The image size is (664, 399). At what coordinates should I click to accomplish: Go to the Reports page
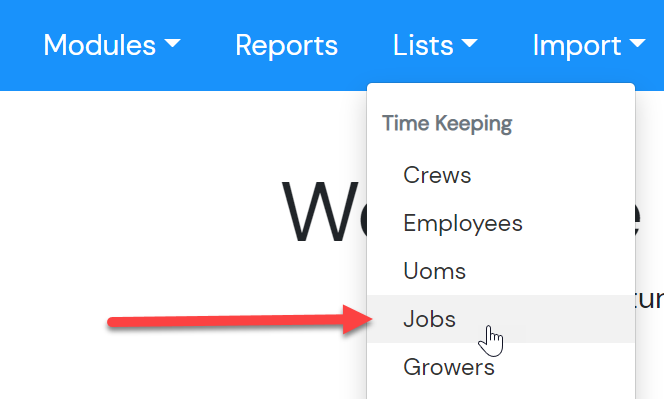[286, 45]
